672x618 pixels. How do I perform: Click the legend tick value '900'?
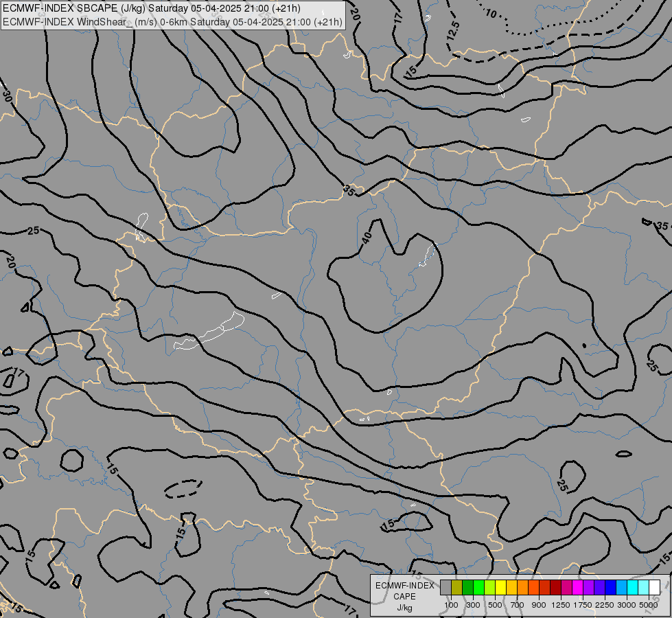tap(539, 605)
